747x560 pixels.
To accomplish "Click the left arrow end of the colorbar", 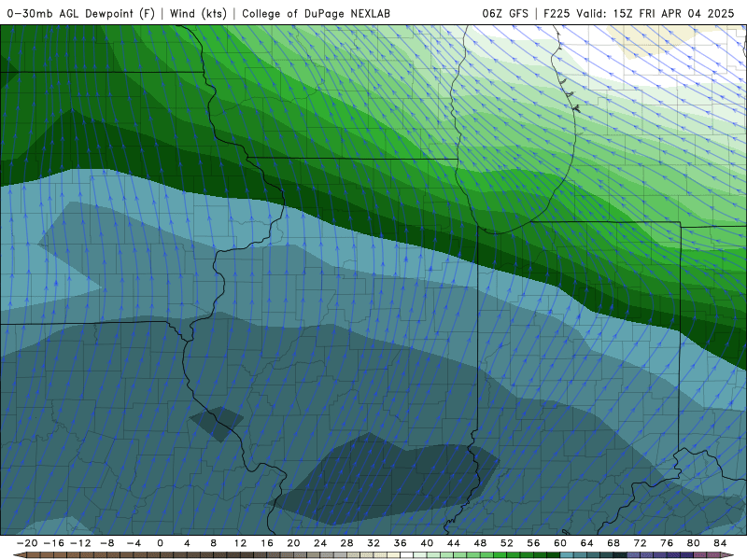I will tap(19, 555).
